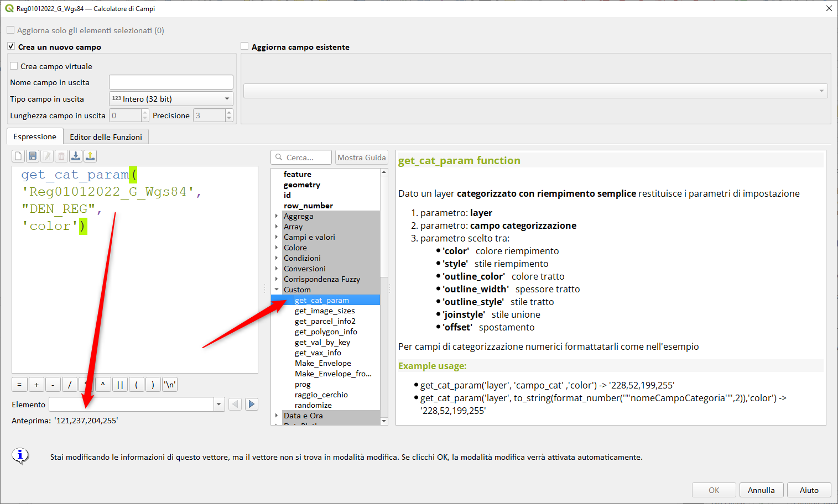The width and height of the screenshot is (838, 504).
Task: Save the expression with the floppy disk icon
Action: point(33,156)
